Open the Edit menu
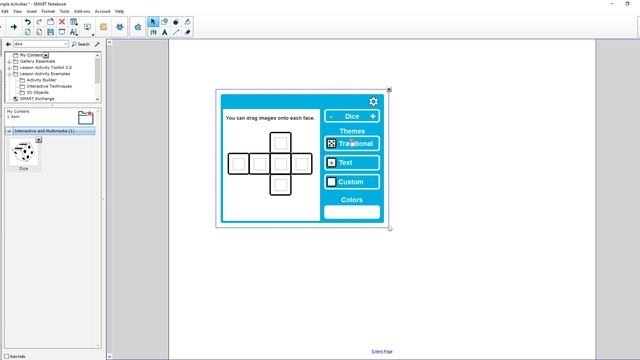 (x=5, y=11)
